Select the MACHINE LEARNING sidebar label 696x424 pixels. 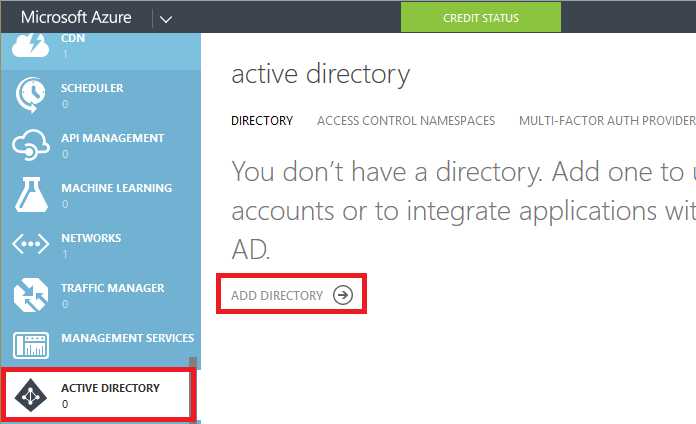(x=117, y=188)
